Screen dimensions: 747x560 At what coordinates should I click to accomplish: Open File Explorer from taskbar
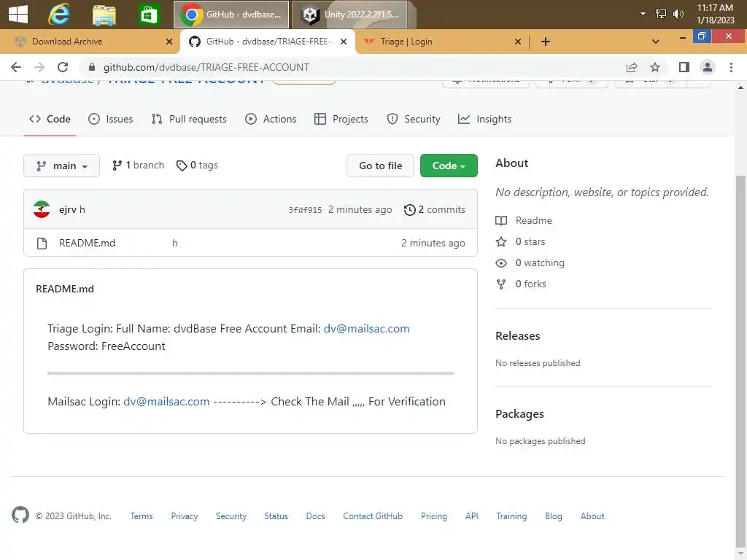point(104,15)
